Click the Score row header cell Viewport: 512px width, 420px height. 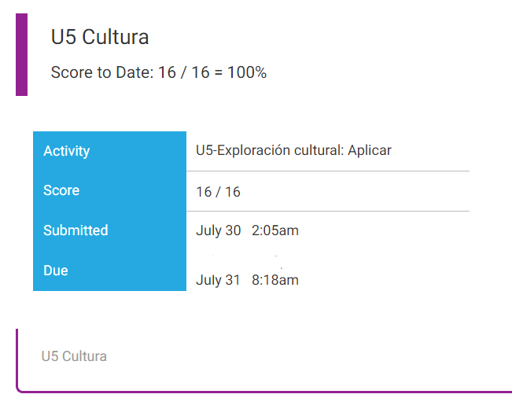110,191
